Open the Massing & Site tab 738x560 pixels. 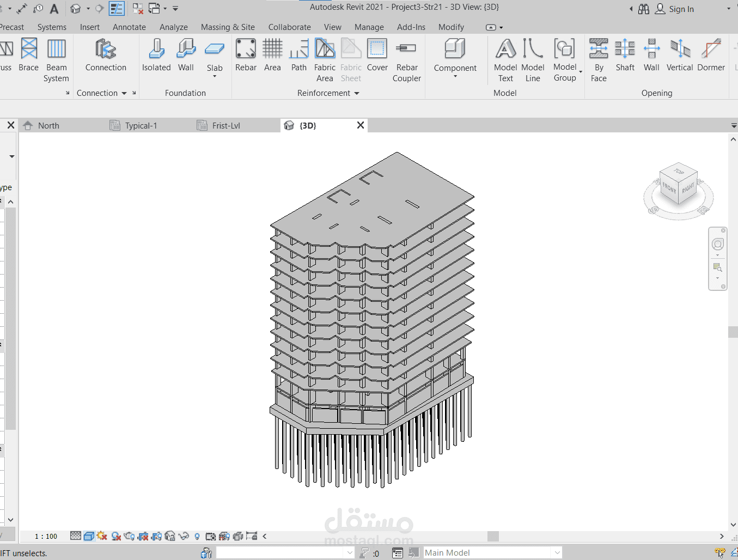228,27
